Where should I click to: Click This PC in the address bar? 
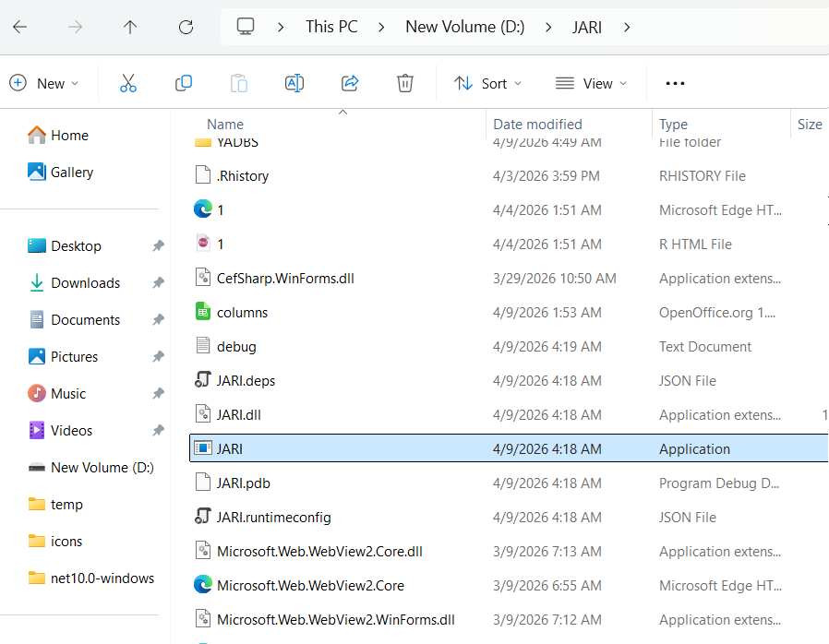(x=331, y=27)
